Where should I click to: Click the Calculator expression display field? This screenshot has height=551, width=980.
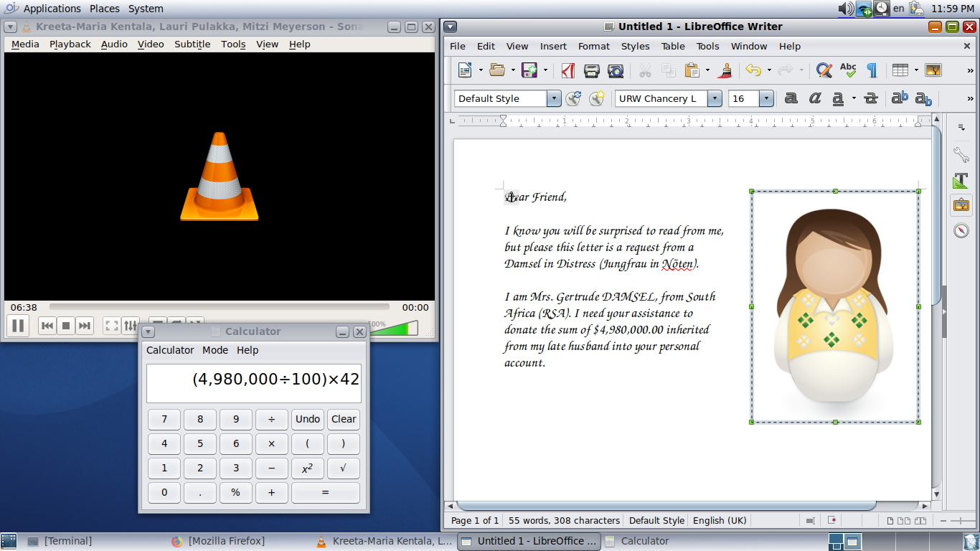[254, 384]
